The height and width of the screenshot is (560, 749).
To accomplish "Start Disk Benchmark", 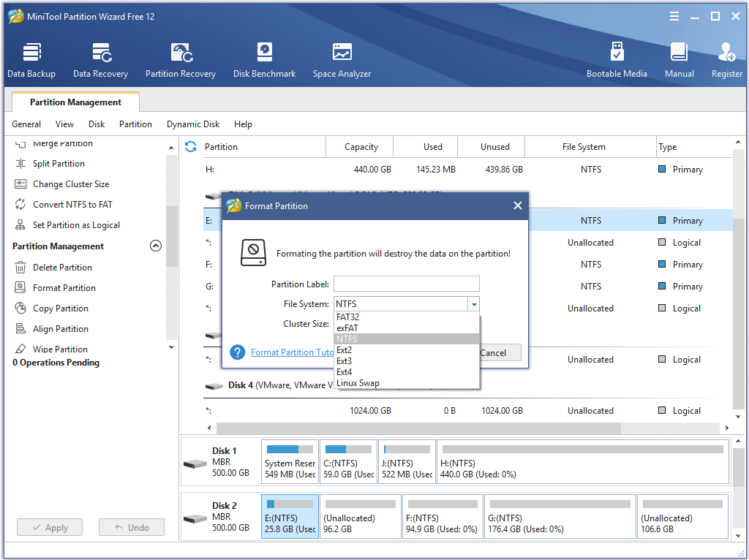I will tap(264, 58).
